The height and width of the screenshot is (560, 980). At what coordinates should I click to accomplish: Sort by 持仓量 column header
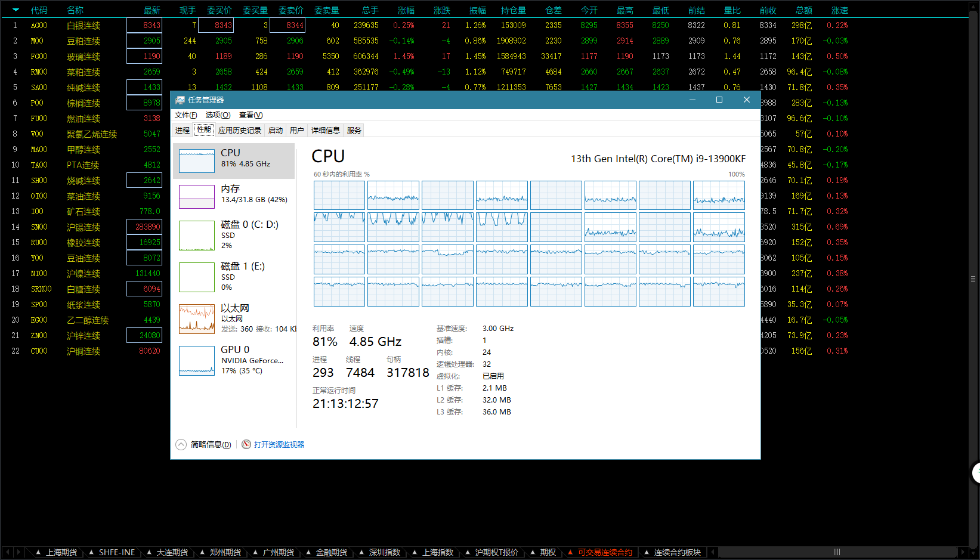[x=514, y=10]
